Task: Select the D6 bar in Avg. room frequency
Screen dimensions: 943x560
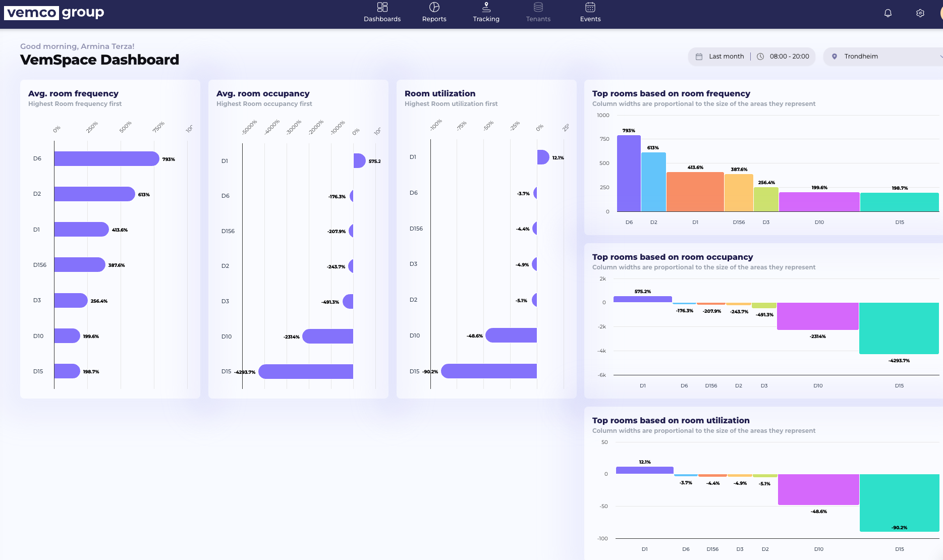Action: click(106, 158)
